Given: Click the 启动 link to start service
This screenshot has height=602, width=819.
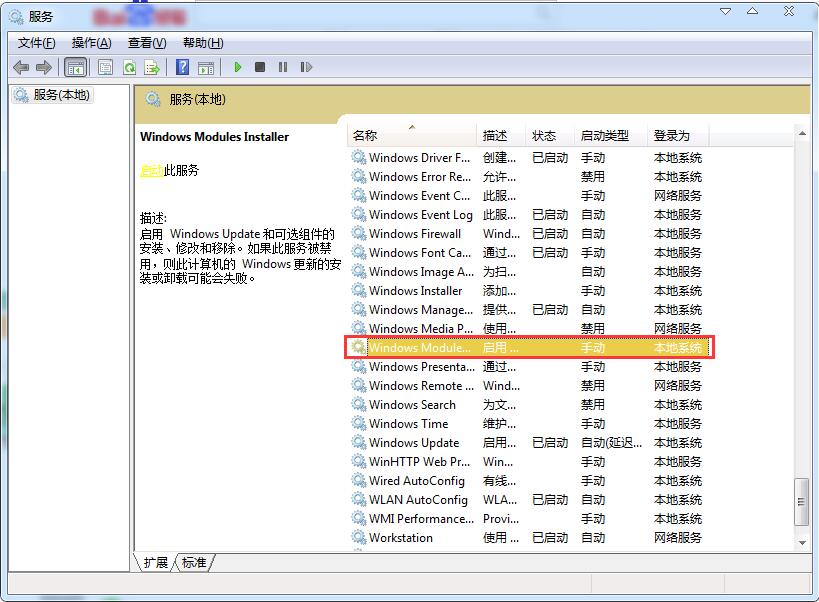Looking at the screenshot, I should pos(152,170).
